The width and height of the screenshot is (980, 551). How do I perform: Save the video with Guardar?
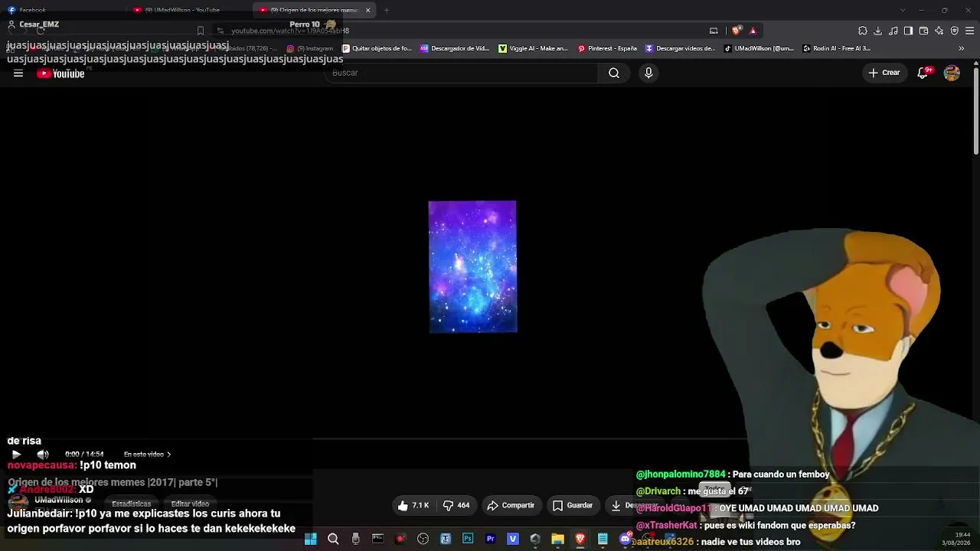pyautogui.click(x=573, y=505)
